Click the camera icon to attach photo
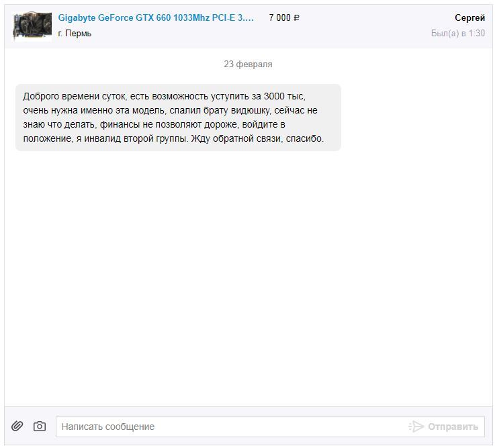Viewport: 497px width, 448px height. tap(40, 426)
